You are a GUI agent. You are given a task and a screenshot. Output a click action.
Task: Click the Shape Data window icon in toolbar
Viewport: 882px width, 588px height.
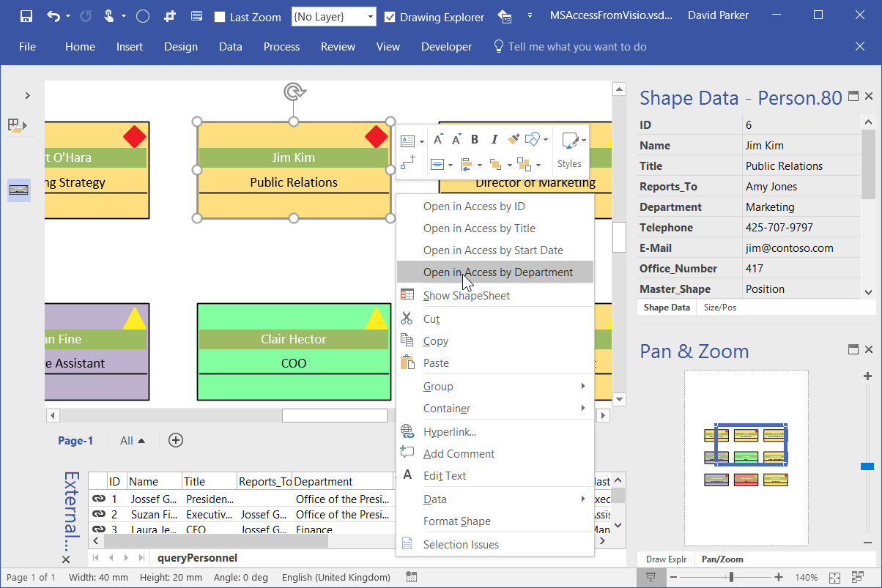point(196,16)
